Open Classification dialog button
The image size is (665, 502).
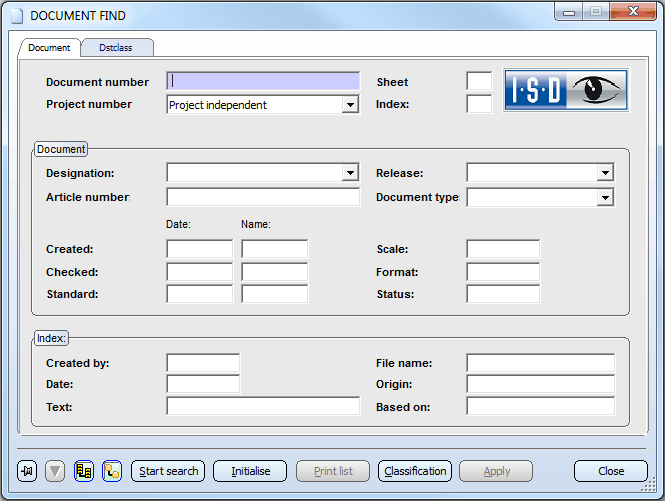tap(415, 471)
